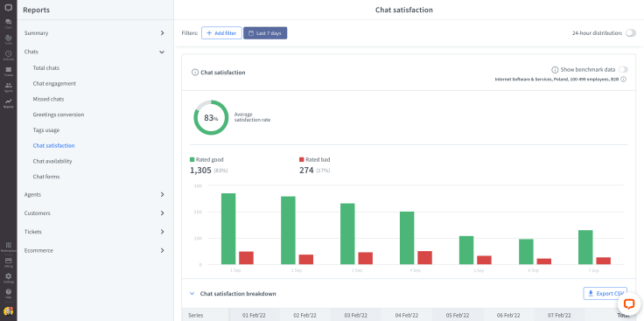Expand the Agents reports section
644x321 pixels.
click(x=94, y=194)
